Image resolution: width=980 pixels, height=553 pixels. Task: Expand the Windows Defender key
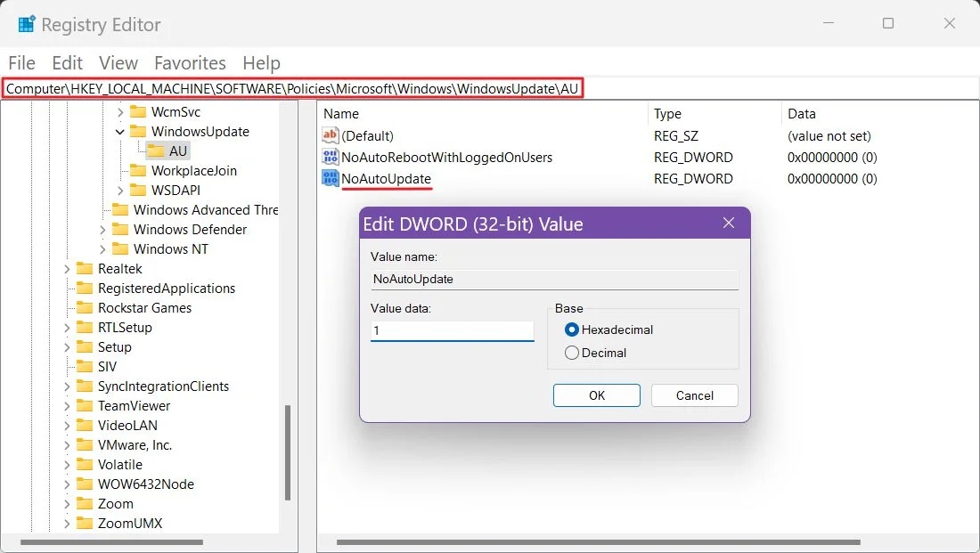coord(102,230)
